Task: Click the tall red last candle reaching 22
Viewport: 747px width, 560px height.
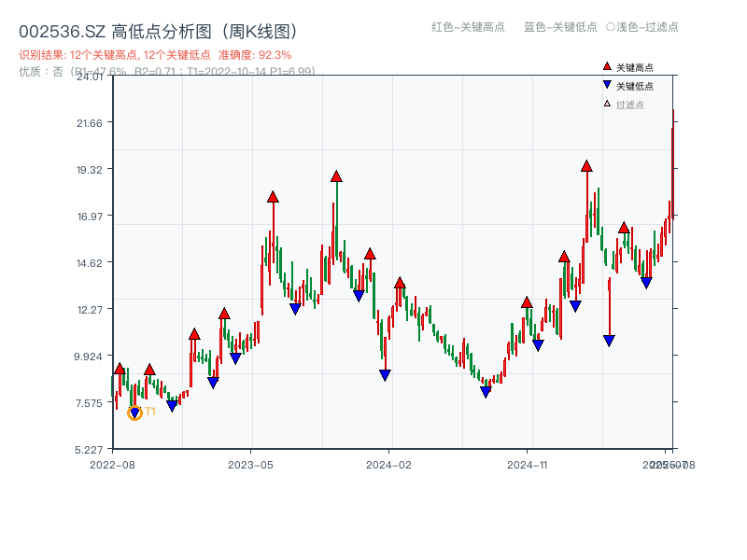Action: 672,164
